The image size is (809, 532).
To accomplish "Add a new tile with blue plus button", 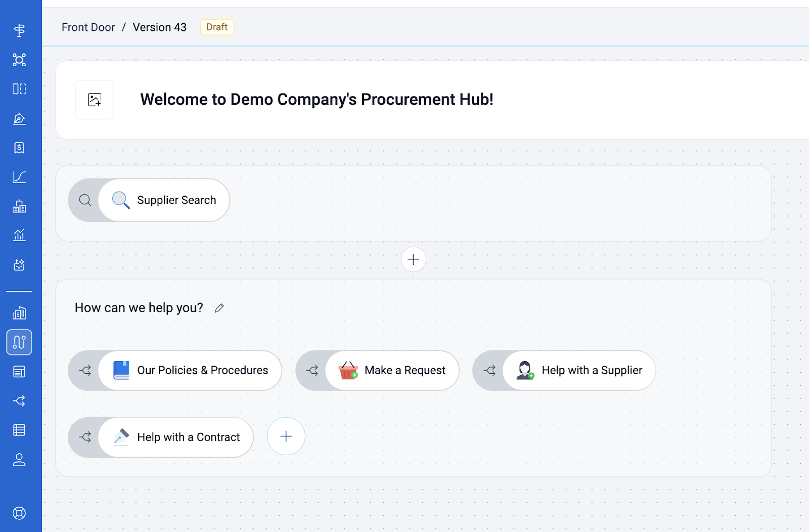I will click(286, 436).
